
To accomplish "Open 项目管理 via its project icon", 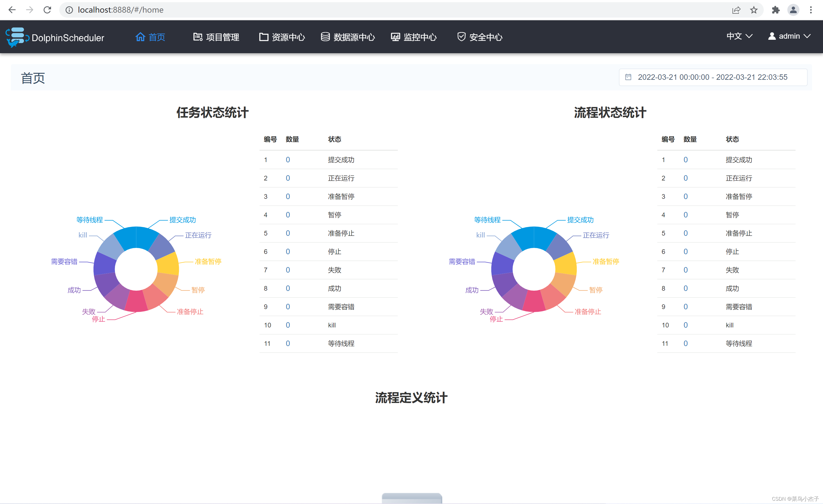I will click(x=198, y=37).
